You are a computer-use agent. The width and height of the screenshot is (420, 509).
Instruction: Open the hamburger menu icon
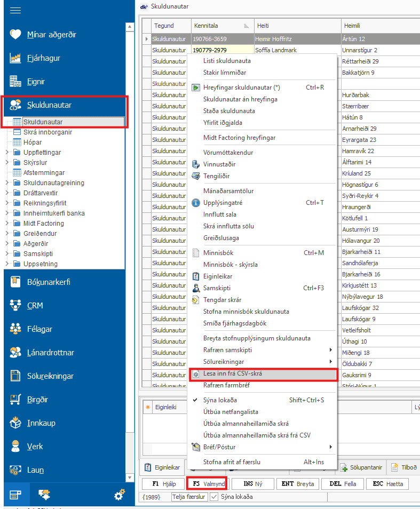(15, 10)
